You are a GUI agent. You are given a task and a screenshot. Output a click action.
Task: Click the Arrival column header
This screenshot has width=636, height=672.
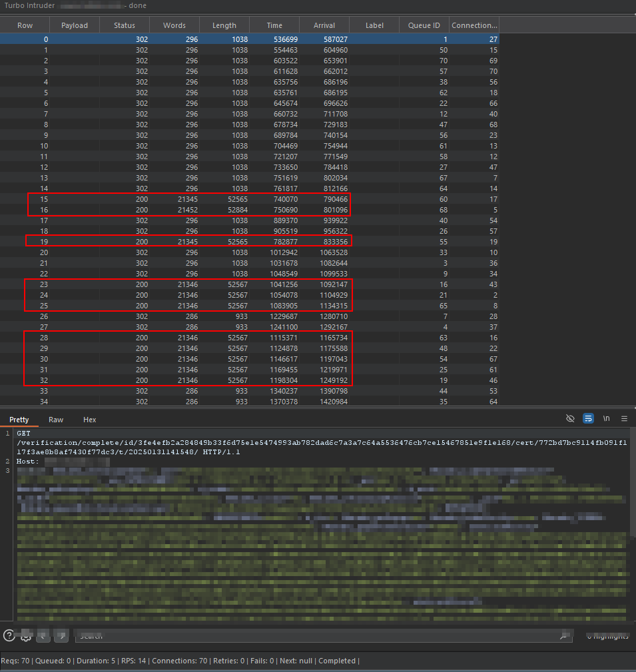click(x=324, y=25)
